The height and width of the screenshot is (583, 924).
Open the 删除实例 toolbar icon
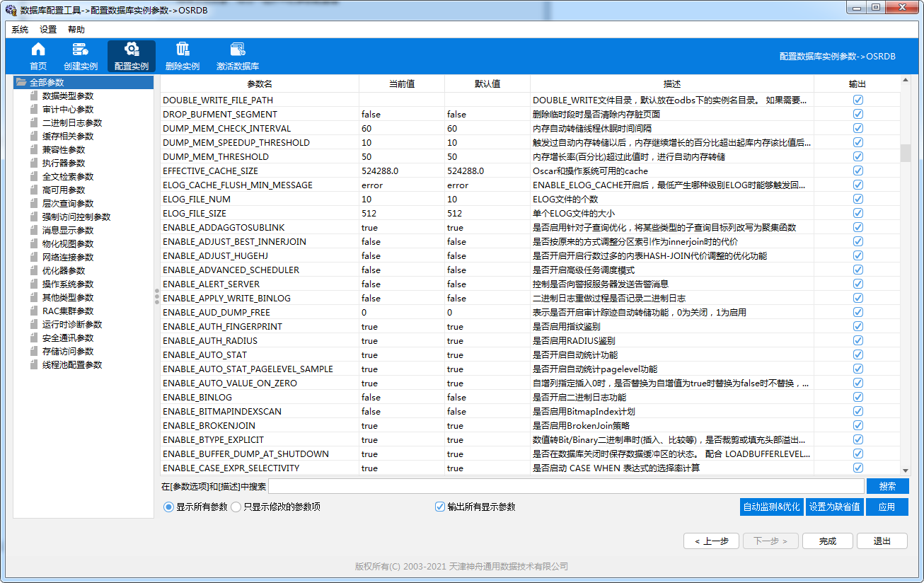coord(183,55)
